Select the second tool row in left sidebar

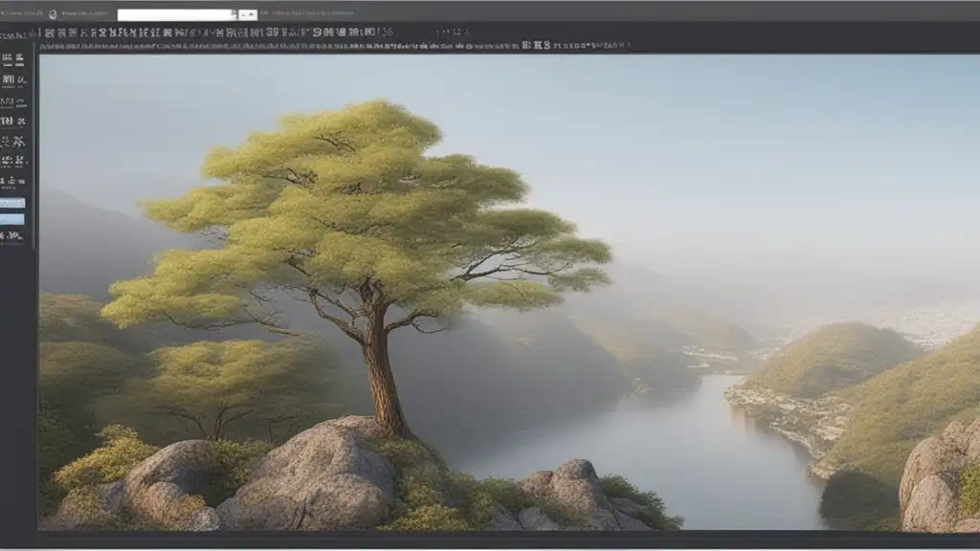coord(13,80)
